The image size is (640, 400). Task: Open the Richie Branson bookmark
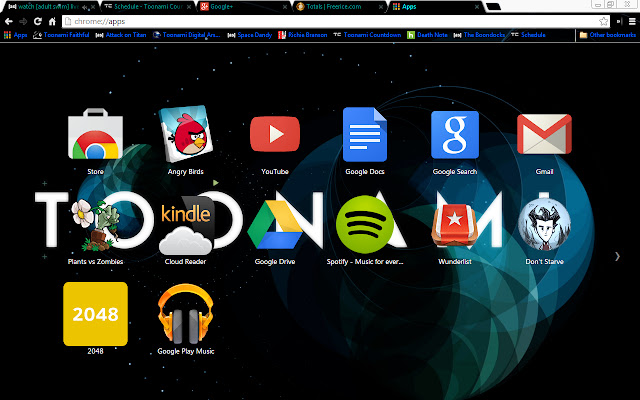point(302,35)
